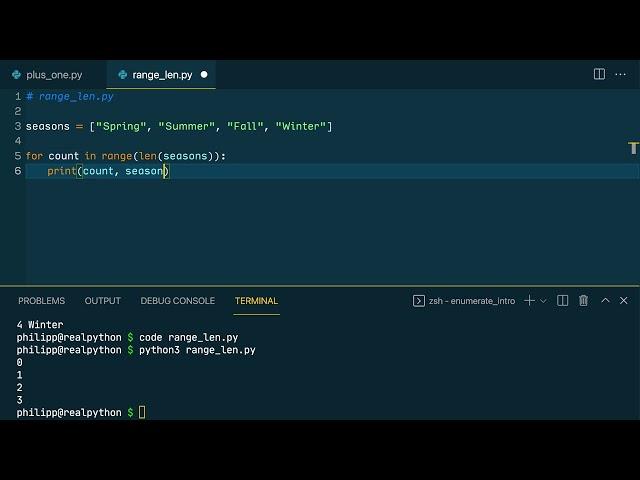Kill the terminal with the trash icon

pos(583,301)
